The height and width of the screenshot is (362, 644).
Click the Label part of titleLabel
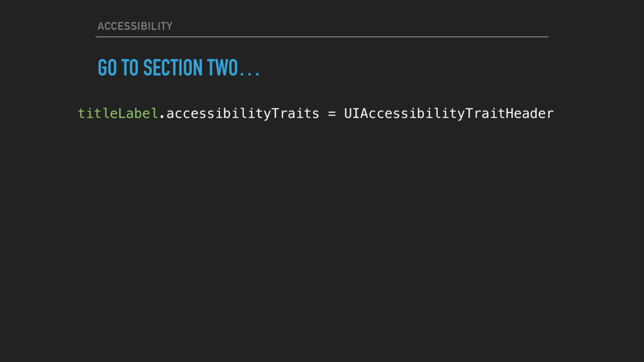(x=138, y=113)
